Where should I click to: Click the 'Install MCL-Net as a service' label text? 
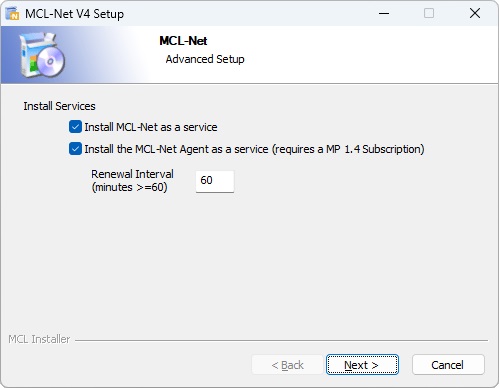click(151, 127)
